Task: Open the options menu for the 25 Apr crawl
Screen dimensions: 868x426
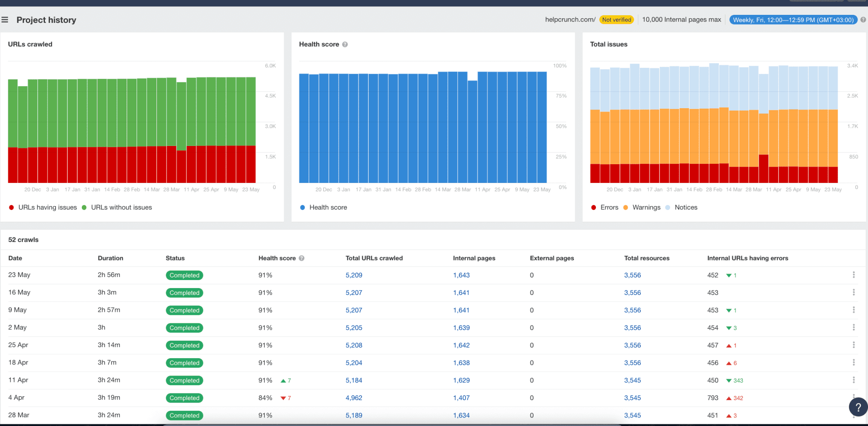Action: point(854,345)
